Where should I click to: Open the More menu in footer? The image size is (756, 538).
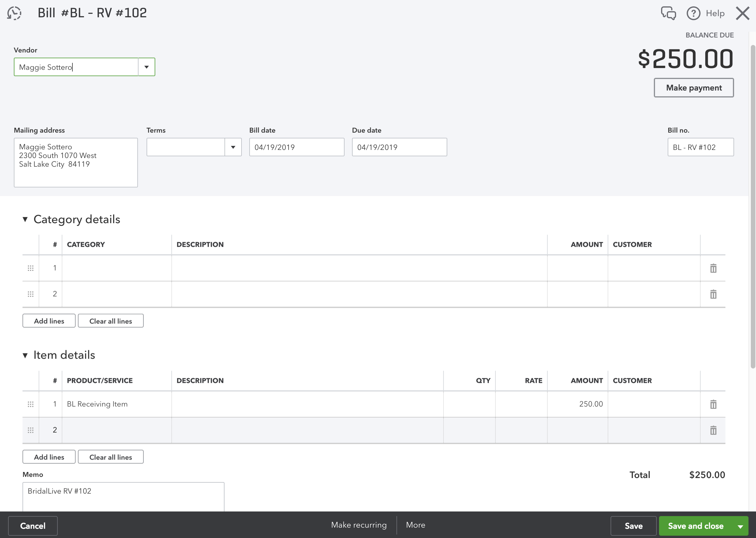416,525
